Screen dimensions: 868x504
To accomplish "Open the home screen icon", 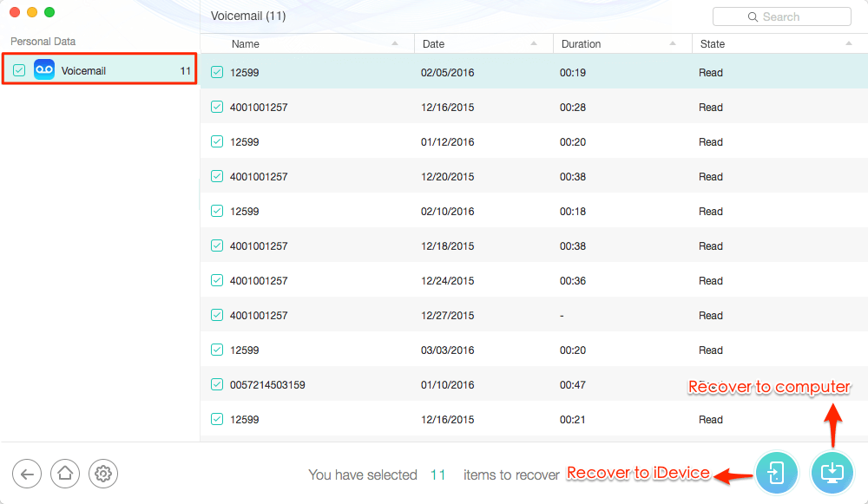I will click(x=65, y=474).
